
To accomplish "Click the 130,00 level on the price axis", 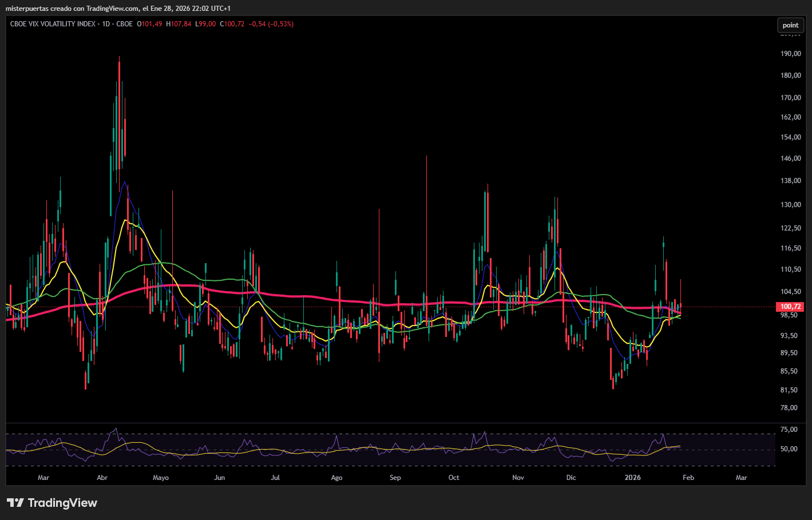I will pyautogui.click(x=791, y=205).
